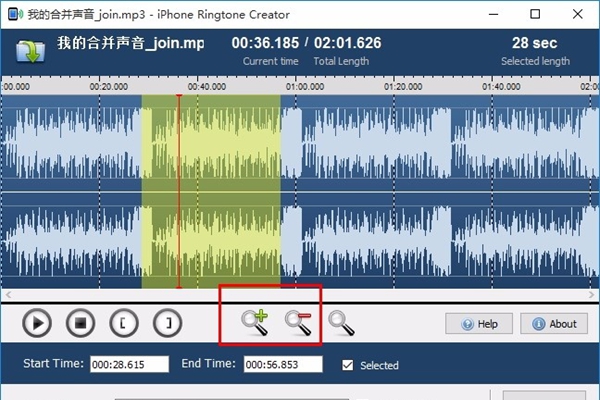The image size is (600, 400).
Task: Toggle the Selected checkbox
Action: (347, 365)
